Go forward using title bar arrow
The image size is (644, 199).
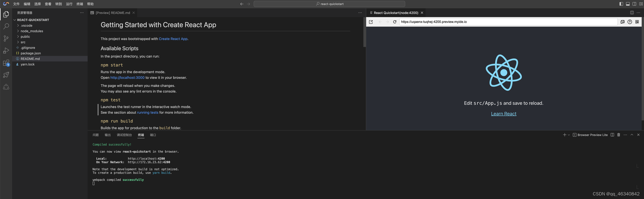(249, 4)
